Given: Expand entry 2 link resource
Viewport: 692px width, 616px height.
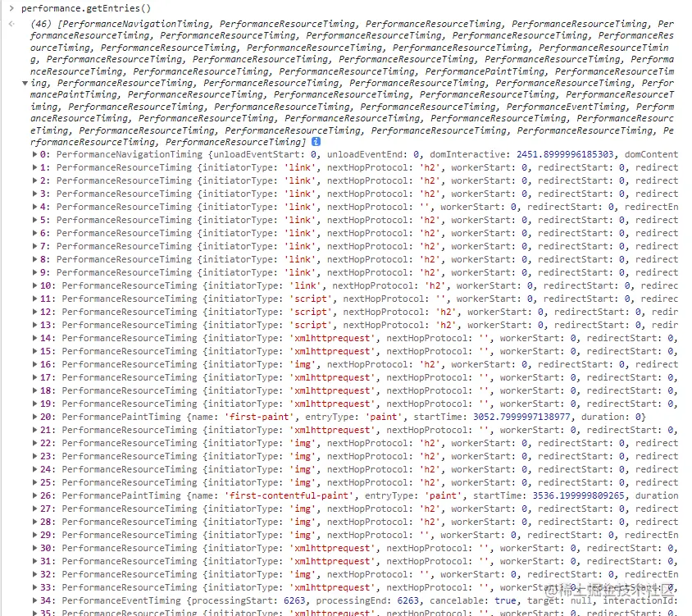Looking at the screenshot, I should coord(34,180).
